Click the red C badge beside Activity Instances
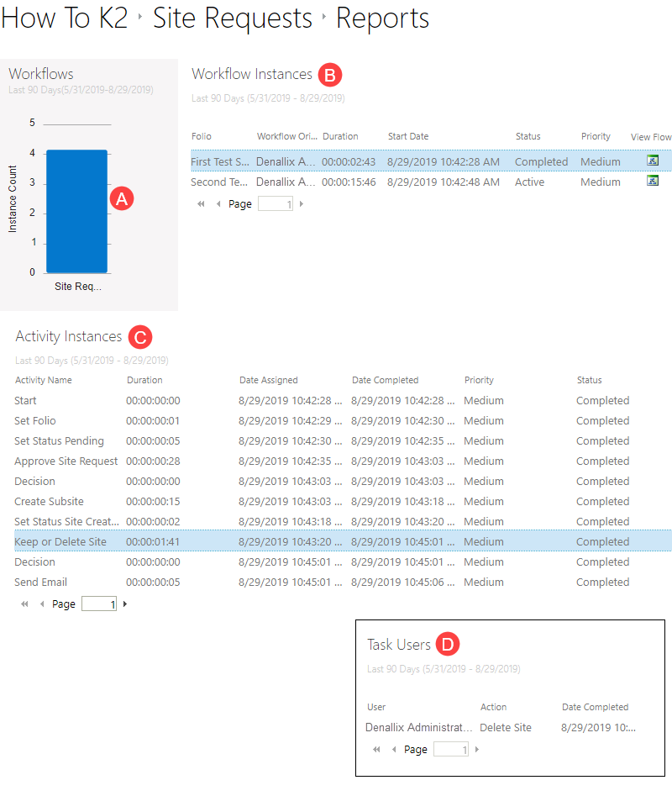The width and height of the screenshot is (672, 796). pyautogui.click(x=140, y=337)
